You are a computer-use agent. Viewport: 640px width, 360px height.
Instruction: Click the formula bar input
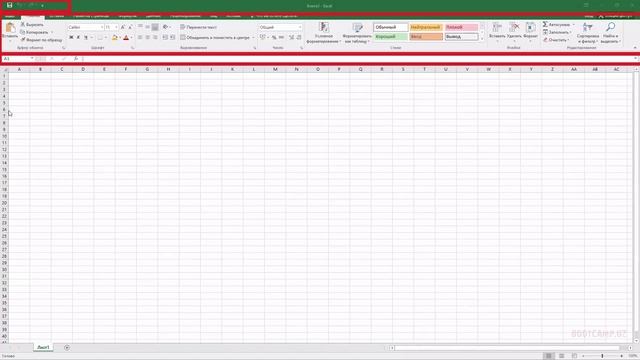point(358,59)
